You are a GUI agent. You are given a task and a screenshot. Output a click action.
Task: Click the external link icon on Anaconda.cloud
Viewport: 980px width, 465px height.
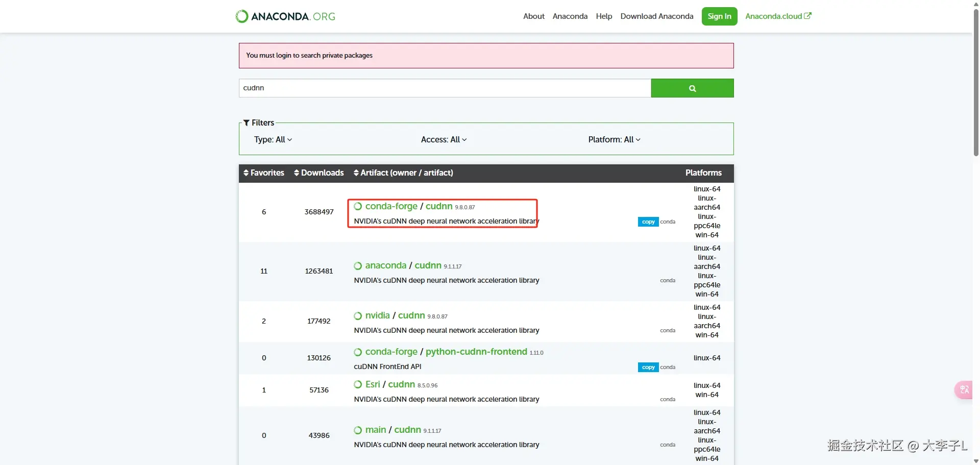[x=807, y=16]
